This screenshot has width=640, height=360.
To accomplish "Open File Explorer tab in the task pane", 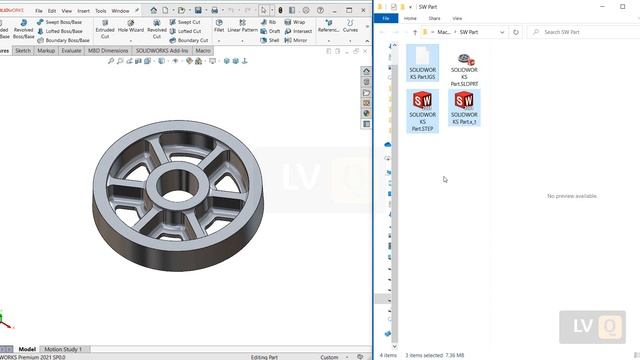I will (366, 93).
